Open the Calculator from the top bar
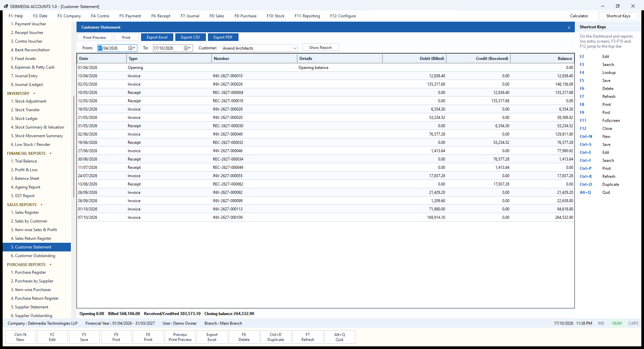644x349 pixels. pos(579,16)
